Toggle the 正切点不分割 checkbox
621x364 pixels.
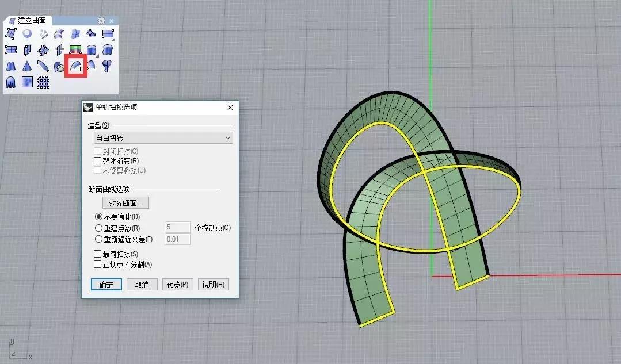(x=97, y=265)
